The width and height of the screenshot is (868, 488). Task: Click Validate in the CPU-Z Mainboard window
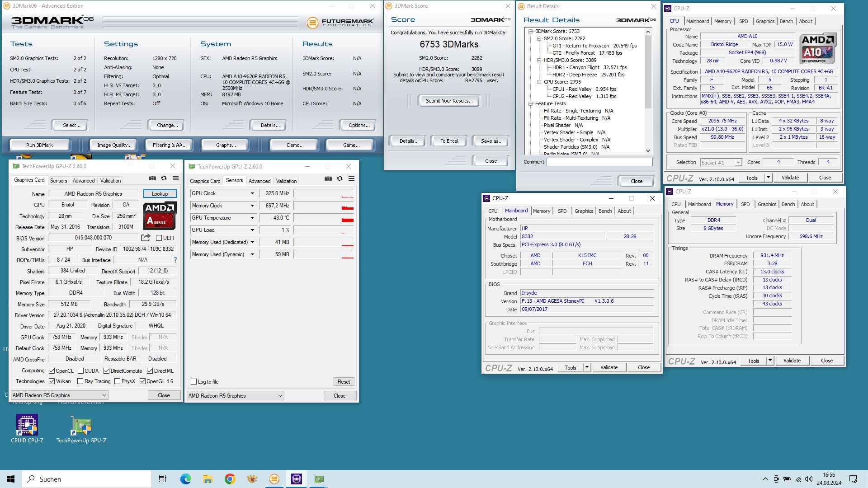(609, 367)
